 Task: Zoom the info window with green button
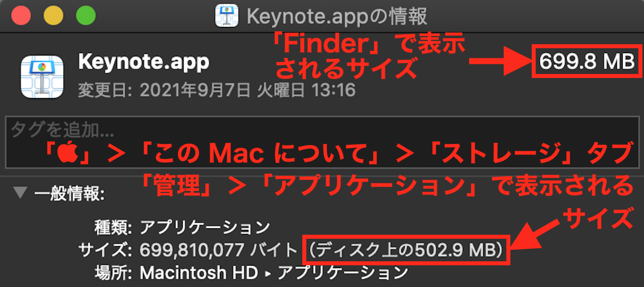pyautogui.click(x=86, y=16)
